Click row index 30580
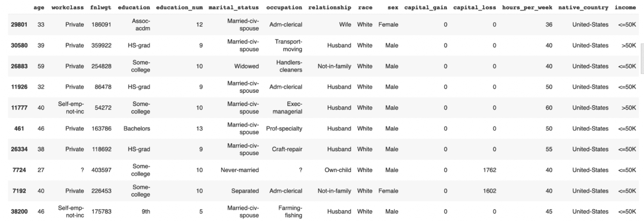Viewport: 644px width, 222px height. (19, 46)
